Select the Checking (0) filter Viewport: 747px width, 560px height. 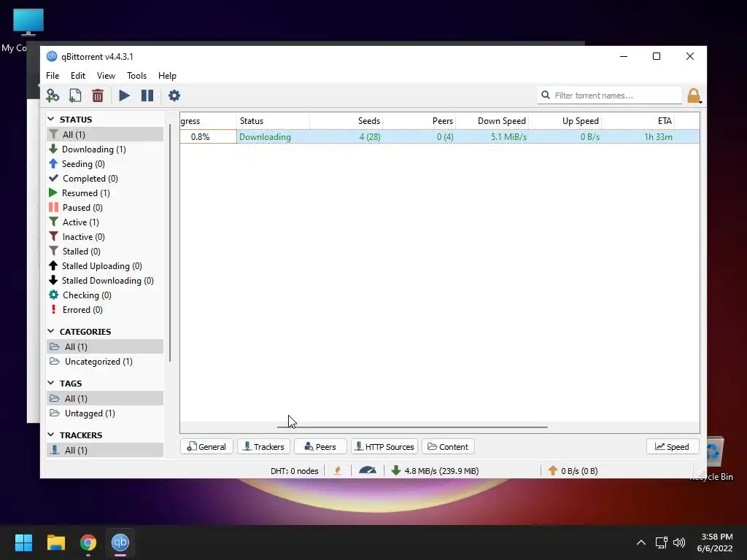pos(105,295)
